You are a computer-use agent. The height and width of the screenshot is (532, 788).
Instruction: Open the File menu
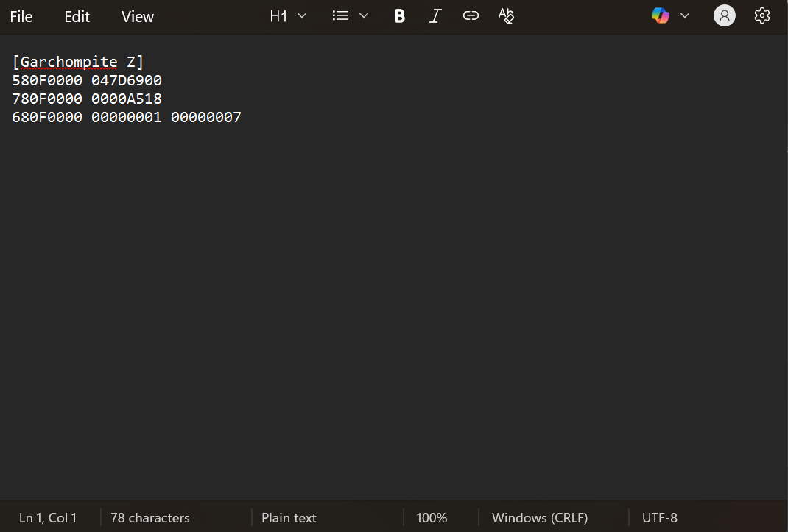[x=21, y=17]
